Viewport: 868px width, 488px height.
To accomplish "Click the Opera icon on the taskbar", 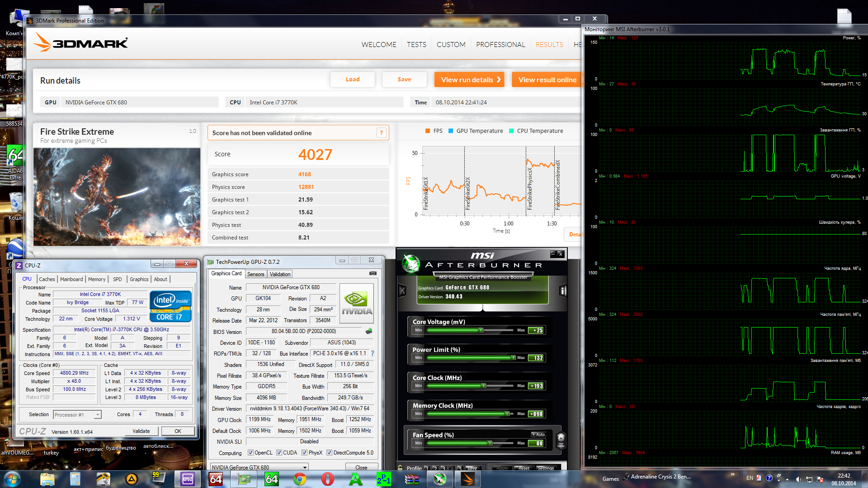I will 328,479.
